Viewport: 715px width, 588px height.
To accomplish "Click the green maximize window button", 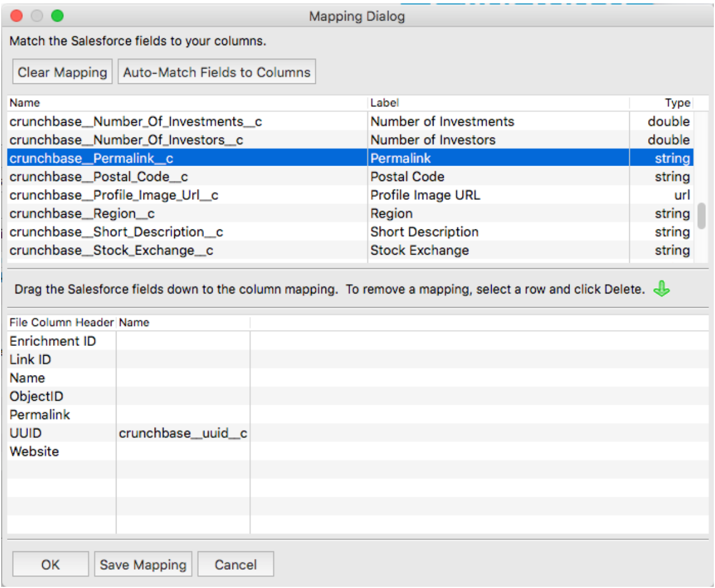I will pyautogui.click(x=57, y=16).
